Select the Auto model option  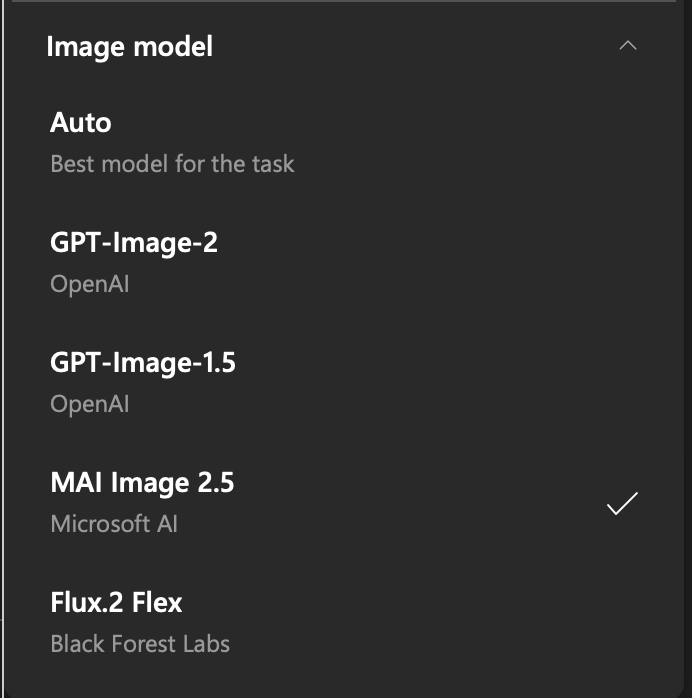tap(344, 142)
